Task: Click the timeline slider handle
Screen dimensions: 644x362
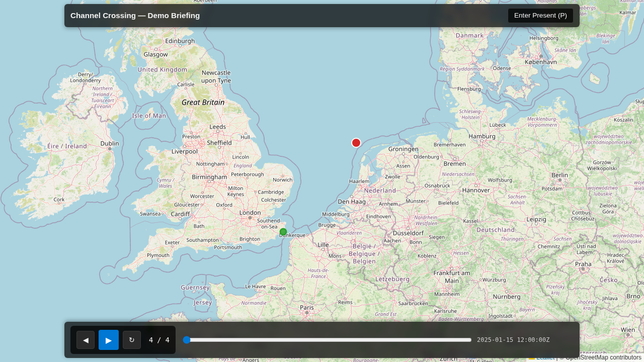Action: tap(187, 340)
